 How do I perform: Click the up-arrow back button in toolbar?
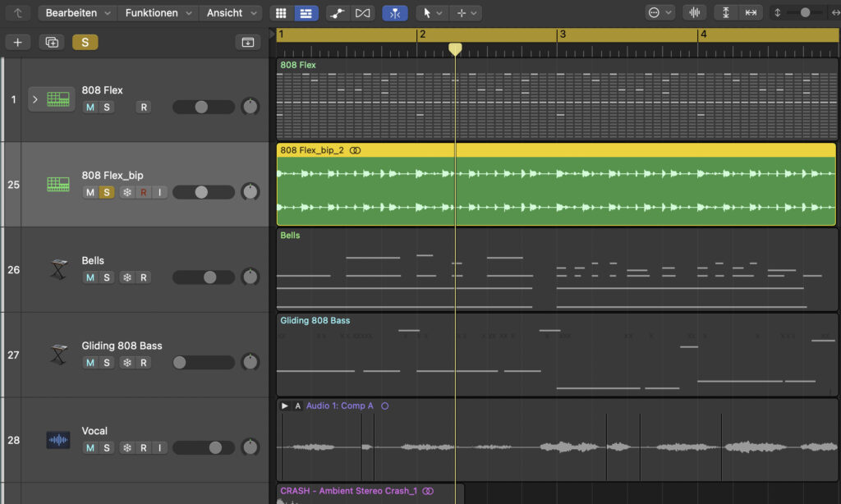coord(18,13)
